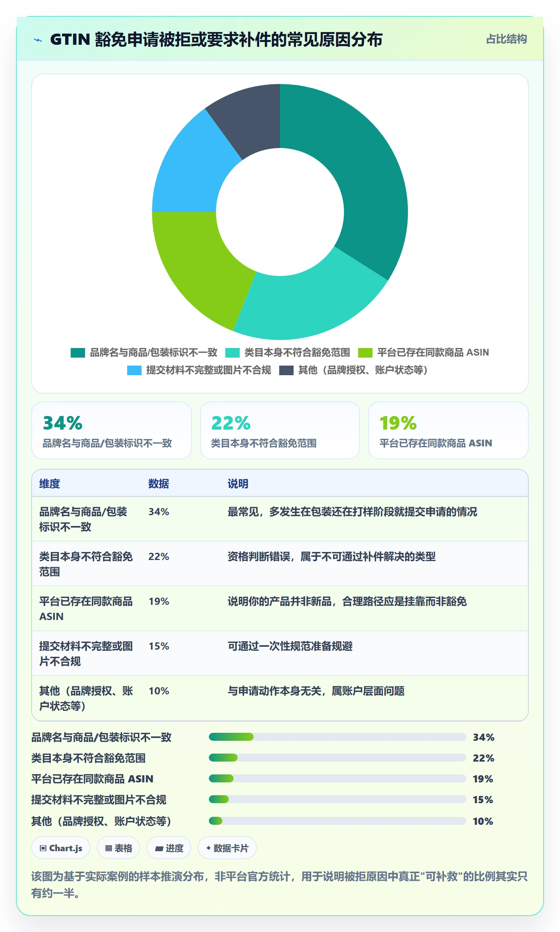The width and height of the screenshot is (560, 932).
Task: Click table cell "说明你的产品并非新品，合理路径应是挂靠而非豁免"
Action: click(347, 602)
